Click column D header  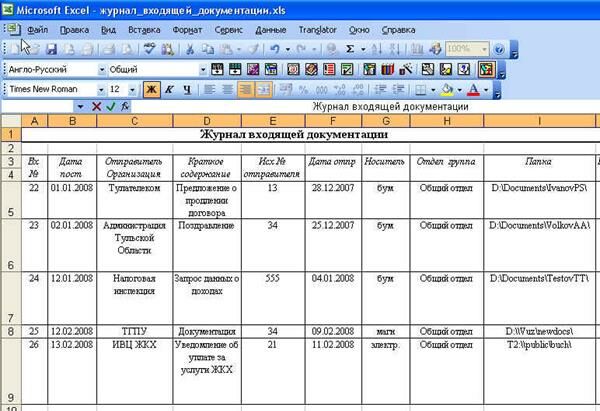pyautogui.click(x=204, y=121)
